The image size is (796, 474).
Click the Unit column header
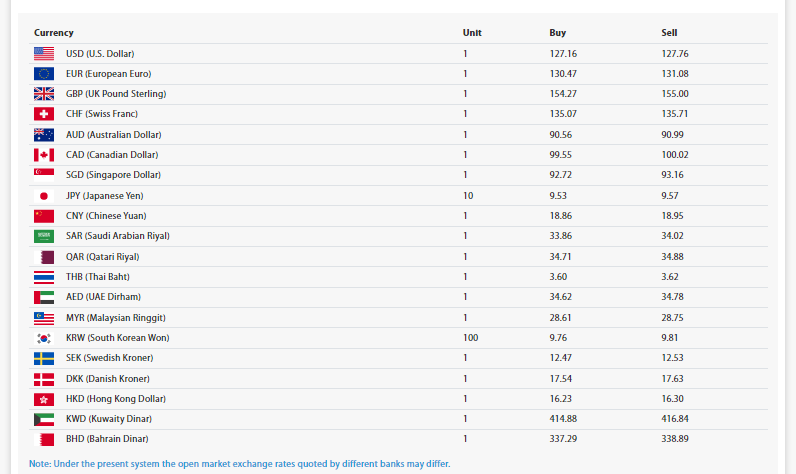point(472,33)
